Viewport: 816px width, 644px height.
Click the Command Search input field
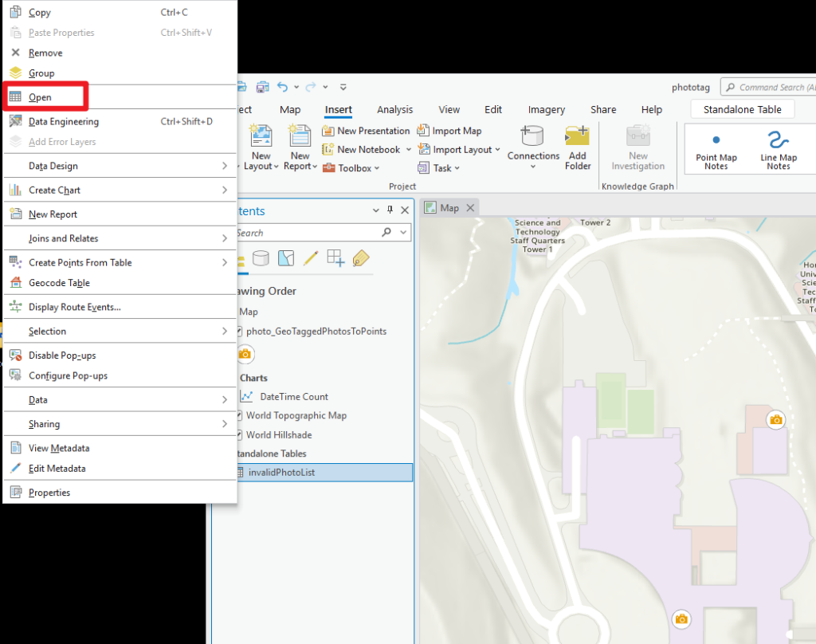(x=769, y=87)
